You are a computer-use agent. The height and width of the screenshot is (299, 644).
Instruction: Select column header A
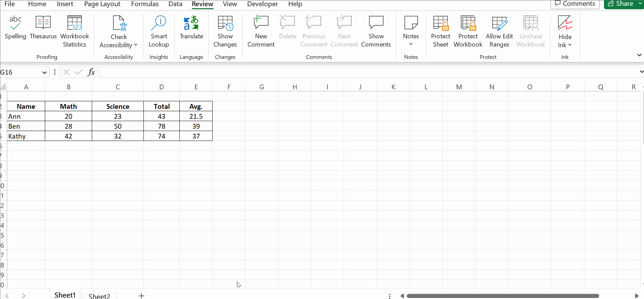click(x=26, y=87)
